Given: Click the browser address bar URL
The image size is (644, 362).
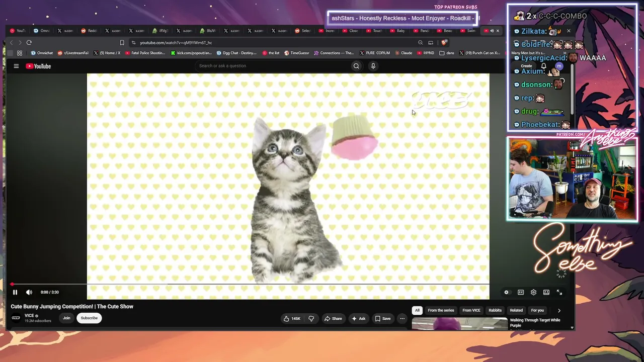Looking at the screenshot, I should [x=176, y=43].
